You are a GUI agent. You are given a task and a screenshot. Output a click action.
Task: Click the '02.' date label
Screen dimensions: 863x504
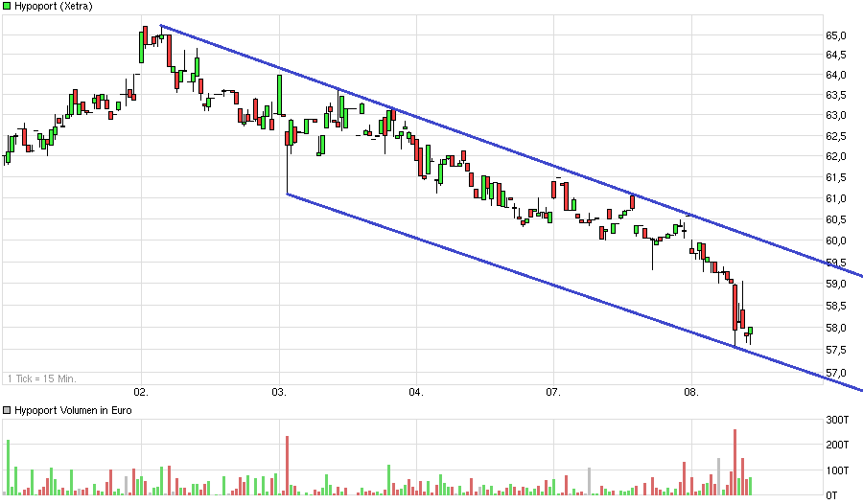tap(141, 392)
